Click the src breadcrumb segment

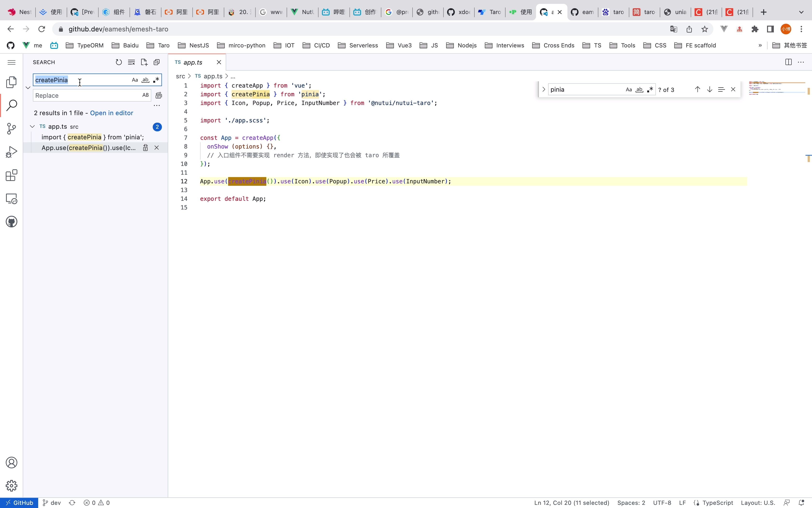click(181, 76)
